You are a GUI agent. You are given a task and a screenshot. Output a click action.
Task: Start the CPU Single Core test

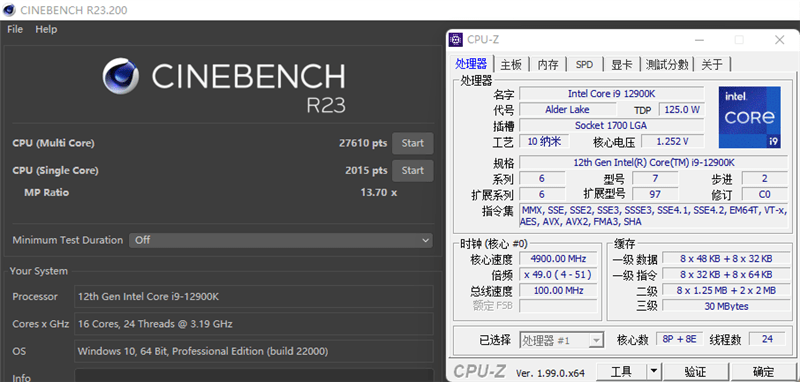(412, 170)
